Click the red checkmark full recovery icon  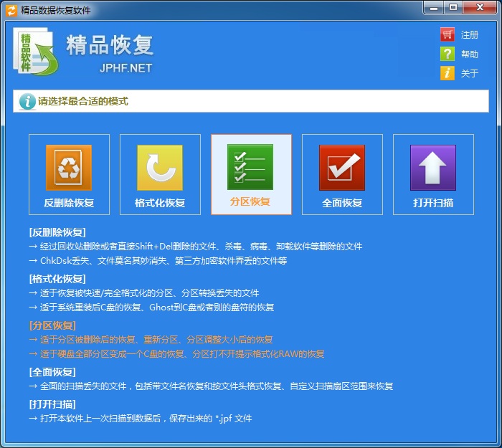pyautogui.click(x=342, y=168)
